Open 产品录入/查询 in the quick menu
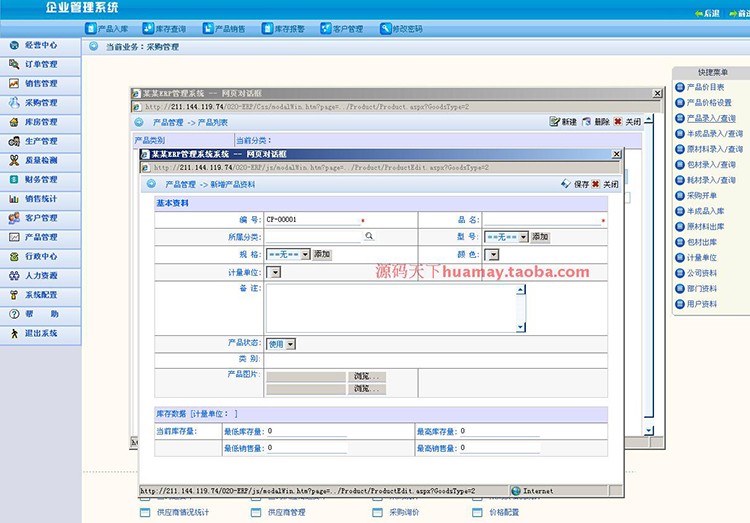The image size is (750, 523). pos(706,118)
